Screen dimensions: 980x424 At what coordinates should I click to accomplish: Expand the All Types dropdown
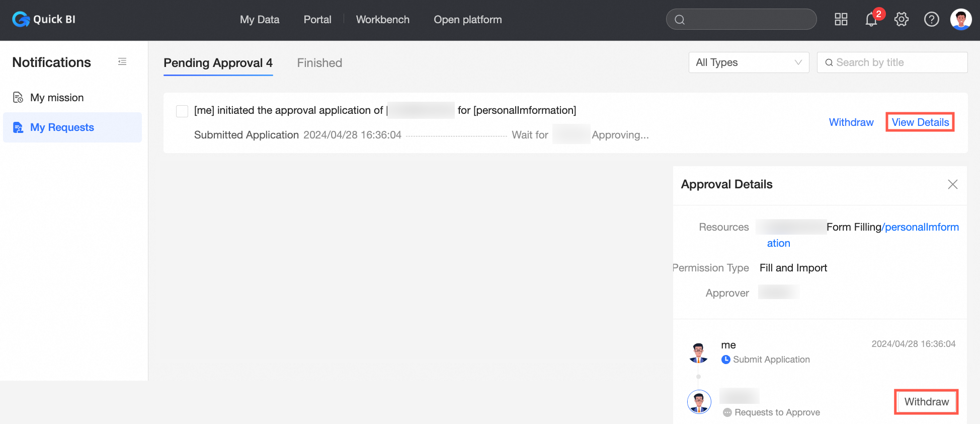[749, 62]
